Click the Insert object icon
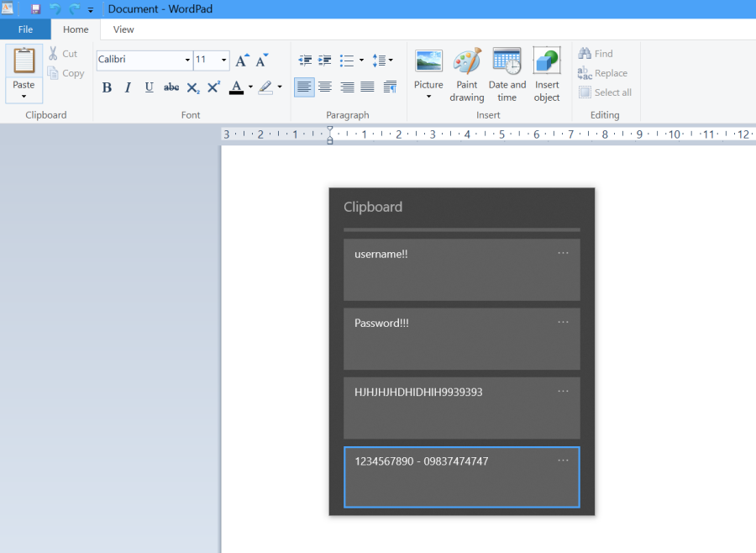The height and width of the screenshot is (553, 756). click(x=547, y=62)
